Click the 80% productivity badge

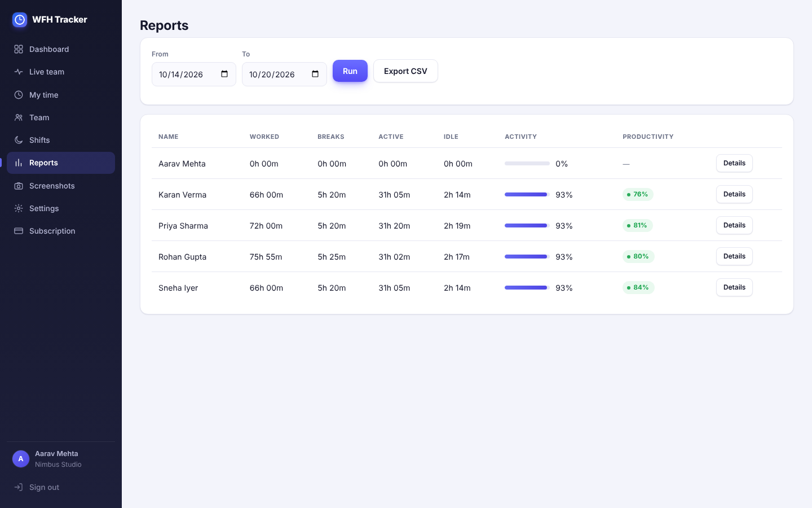(638, 256)
